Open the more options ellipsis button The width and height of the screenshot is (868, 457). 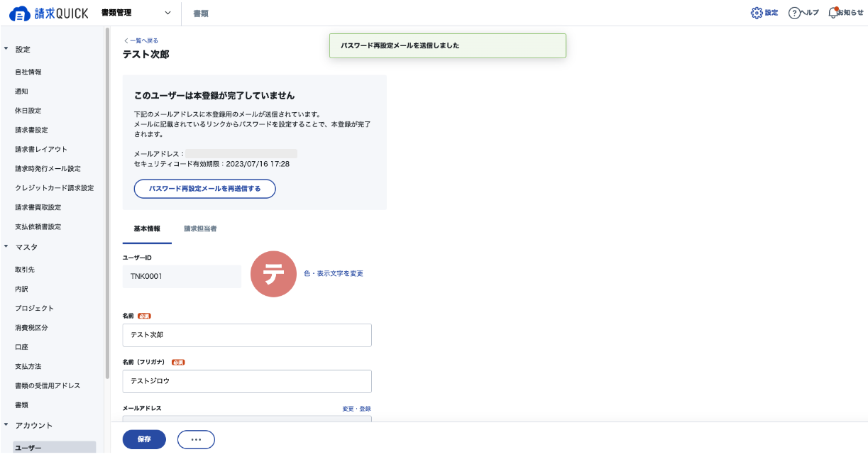click(196, 440)
